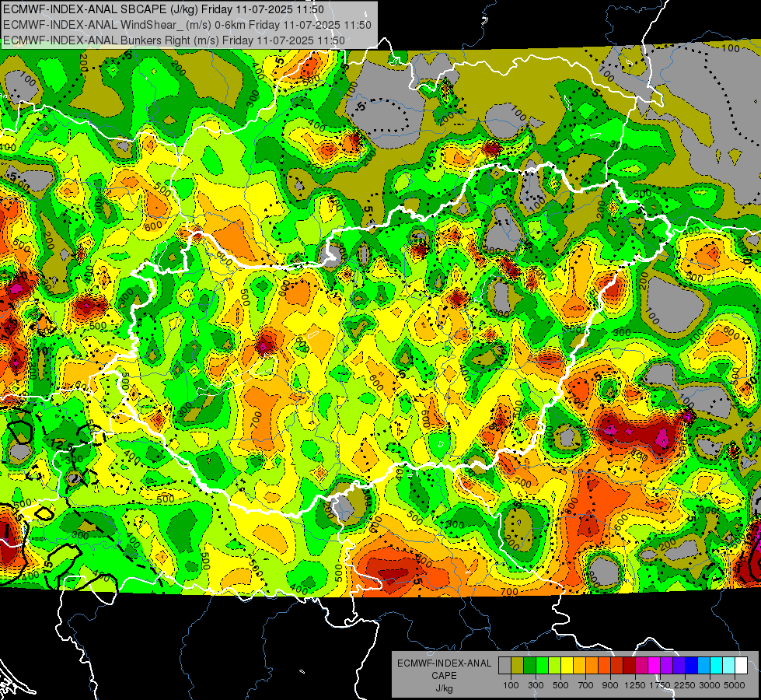This screenshot has height=700, width=761.
Task: Click the 300 tick label in legend
Action: [536, 685]
